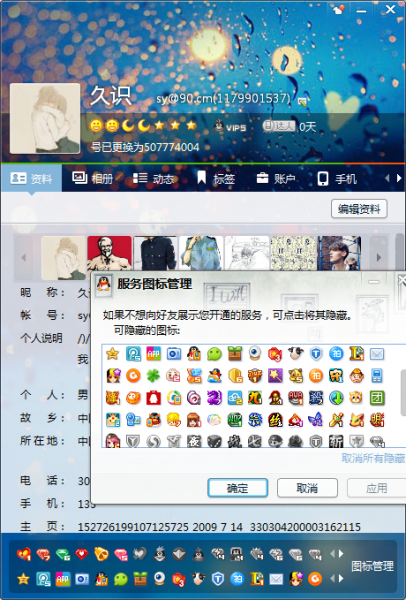Image resolution: width=406 pixels, height=600 pixels.
Task: Click the yellow star icon in the bottom bar
Action: 23,579
